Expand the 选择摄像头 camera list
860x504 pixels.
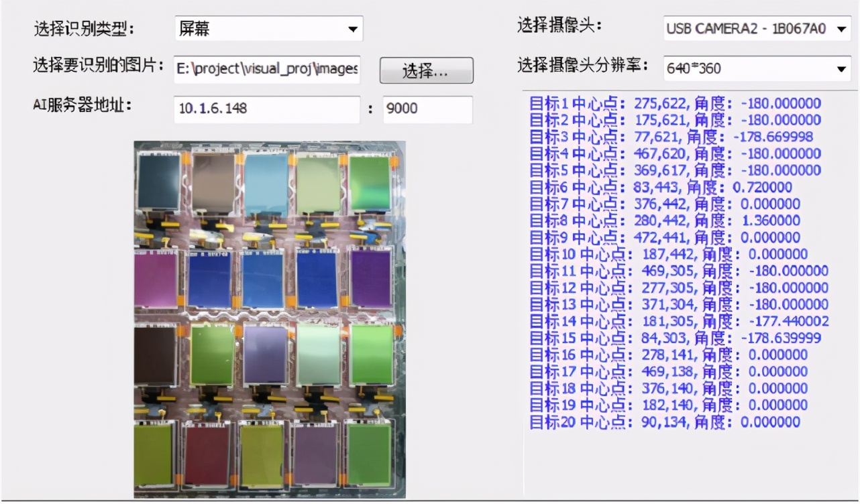757,29
